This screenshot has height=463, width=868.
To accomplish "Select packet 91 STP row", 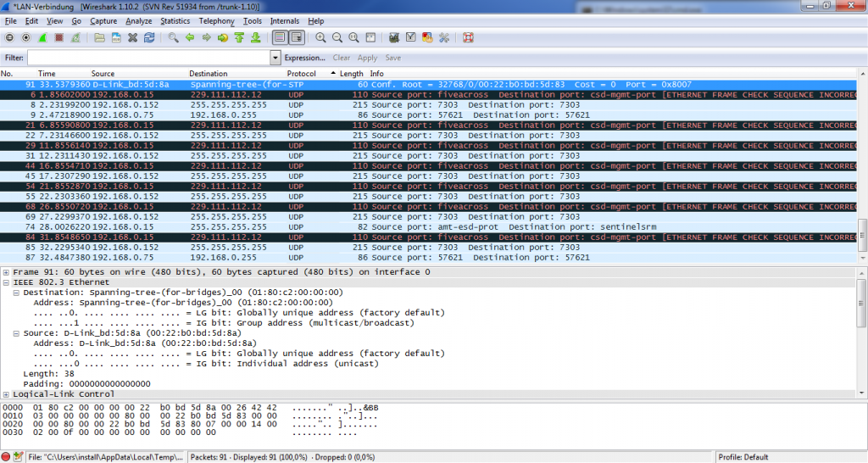I will (428, 85).
